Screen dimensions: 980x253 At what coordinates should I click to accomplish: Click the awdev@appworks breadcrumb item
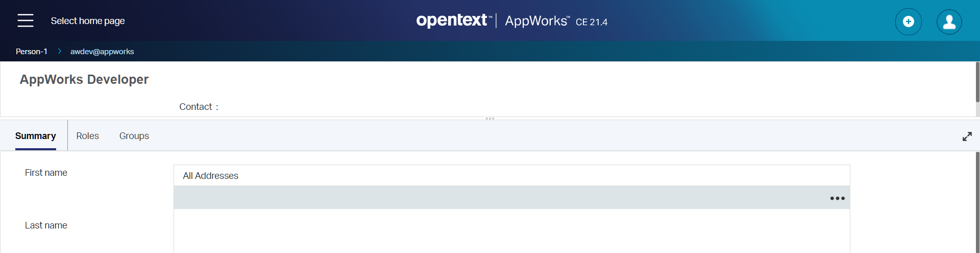pyautogui.click(x=102, y=52)
